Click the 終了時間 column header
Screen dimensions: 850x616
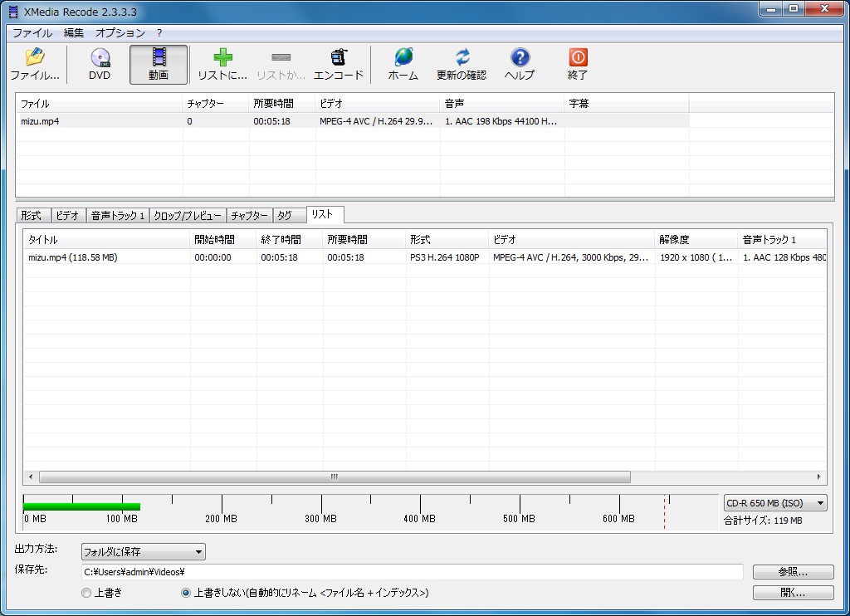290,239
